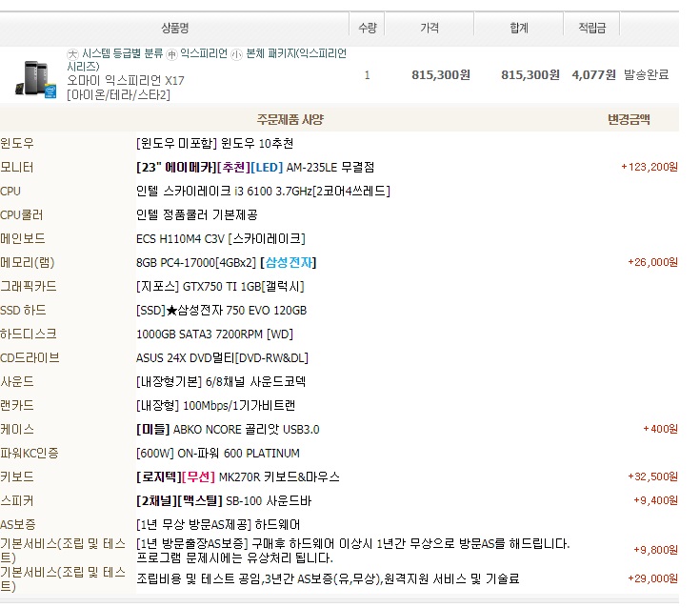The image size is (700, 608).
Task: Select GTX750 TI 1GB graphics card spec
Action: [220, 286]
